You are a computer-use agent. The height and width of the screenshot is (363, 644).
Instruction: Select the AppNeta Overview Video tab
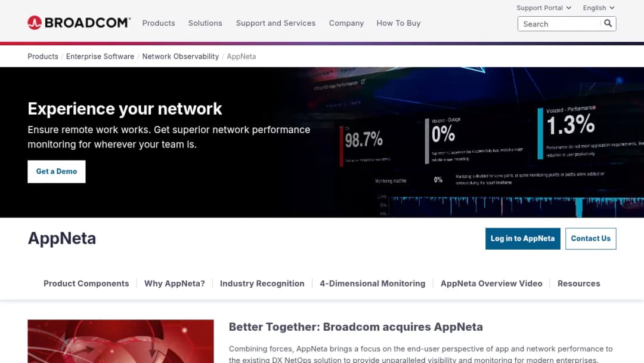[x=491, y=283]
